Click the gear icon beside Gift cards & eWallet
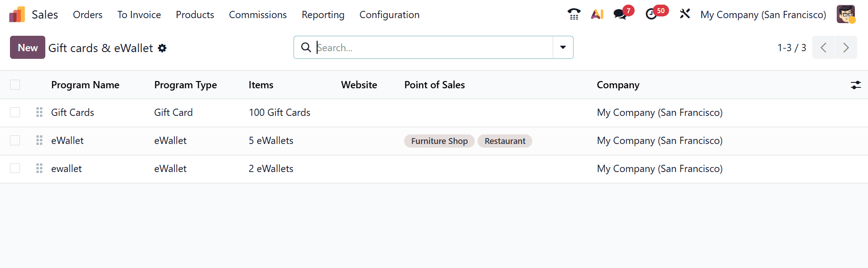This screenshot has height=268, width=868. [162, 48]
